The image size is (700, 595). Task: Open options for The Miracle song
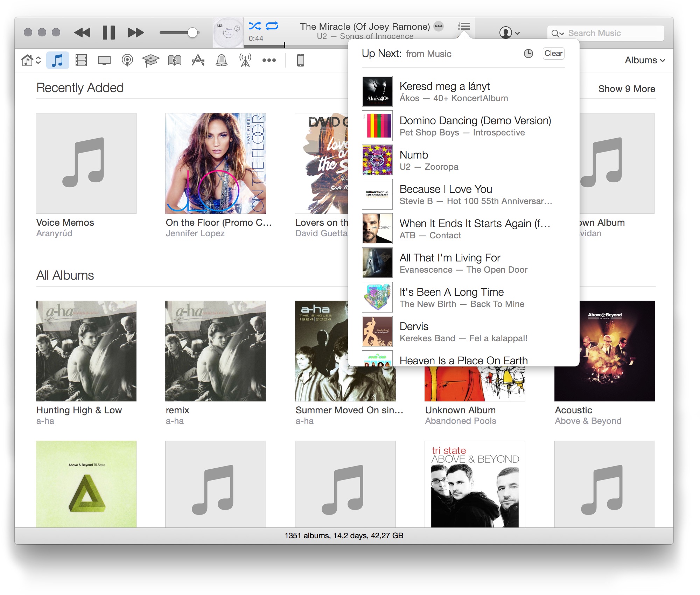(439, 26)
